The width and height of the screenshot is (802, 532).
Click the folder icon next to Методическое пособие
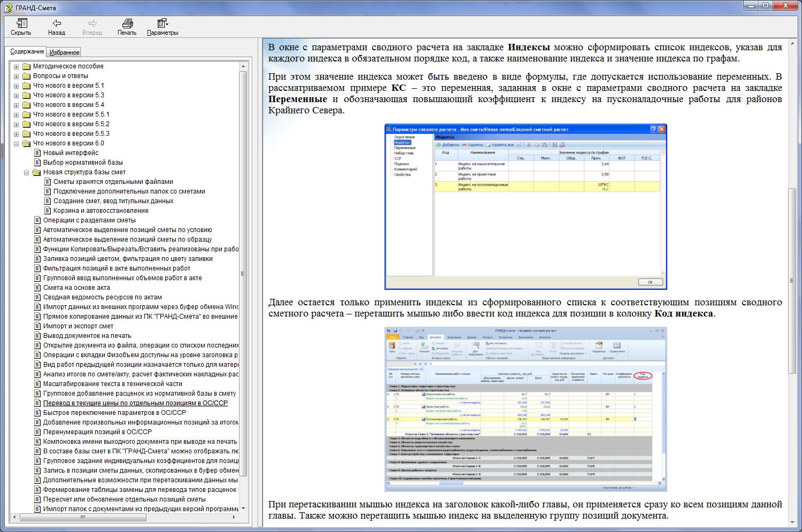point(26,66)
